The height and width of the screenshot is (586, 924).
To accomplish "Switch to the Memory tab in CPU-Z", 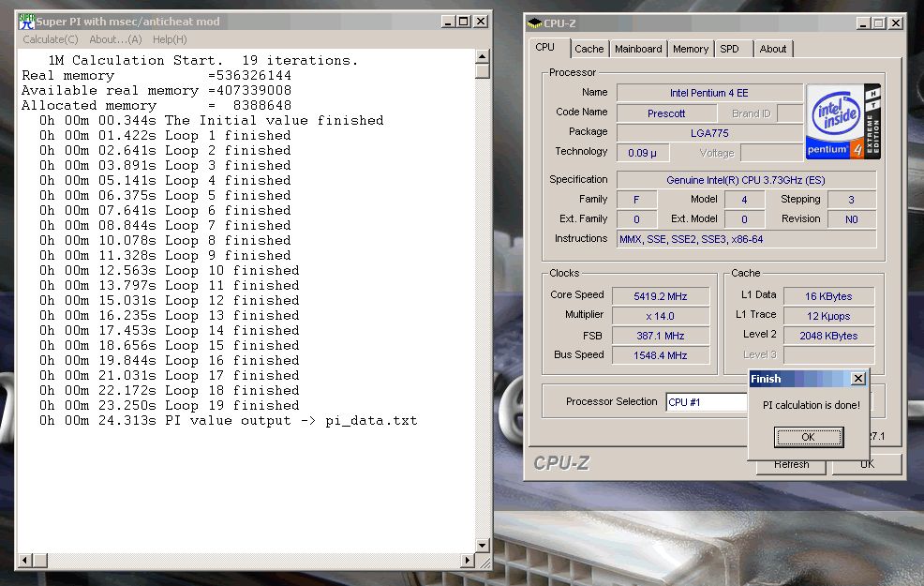I will 691,49.
